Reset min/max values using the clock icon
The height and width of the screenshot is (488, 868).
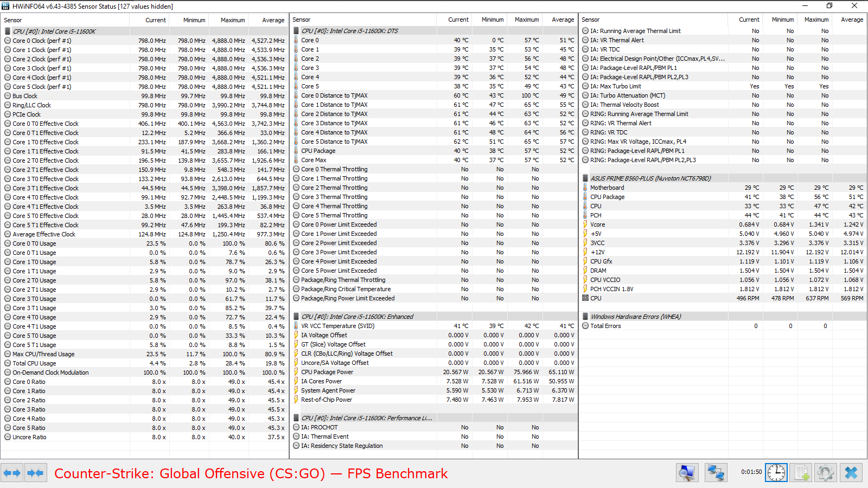click(x=776, y=473)
